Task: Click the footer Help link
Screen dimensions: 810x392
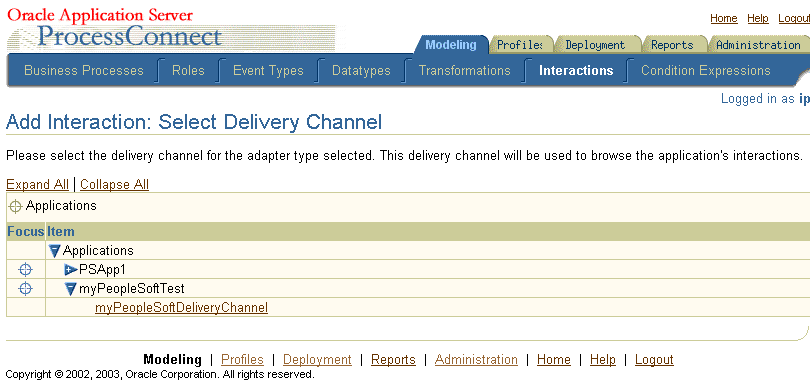Action: [603, 359]
